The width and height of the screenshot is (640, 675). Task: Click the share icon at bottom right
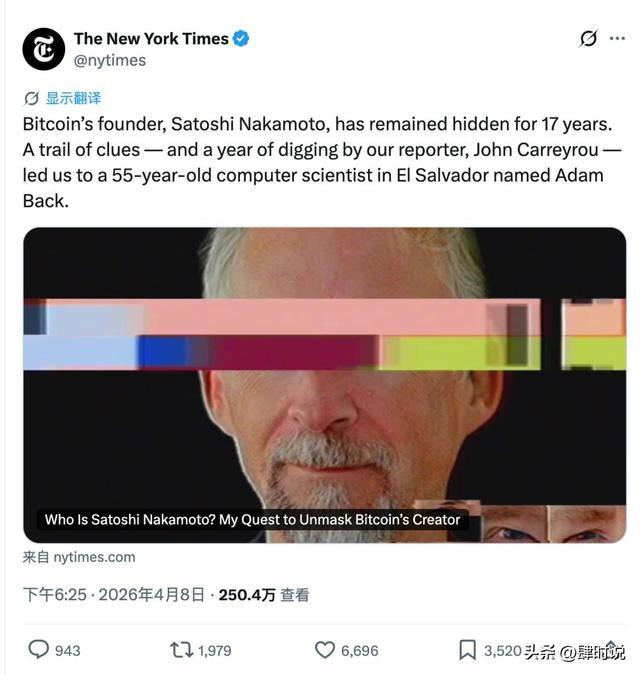click(611, 650)
